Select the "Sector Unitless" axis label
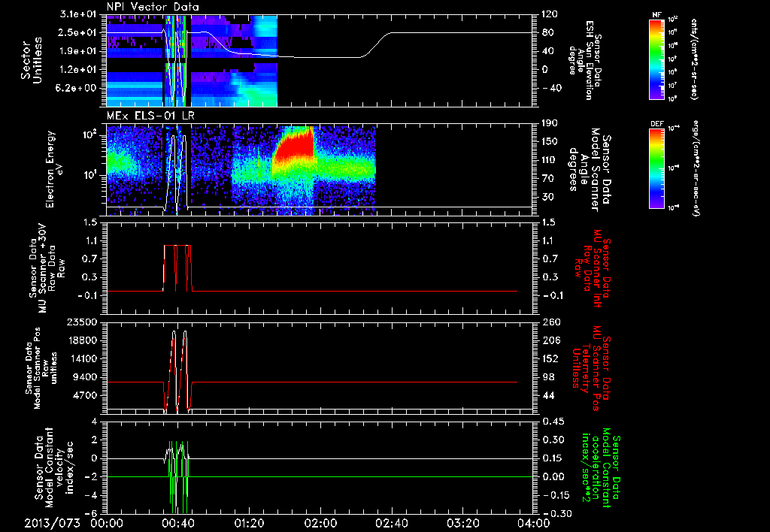The image size is (770, 532). tap(31, 61)
